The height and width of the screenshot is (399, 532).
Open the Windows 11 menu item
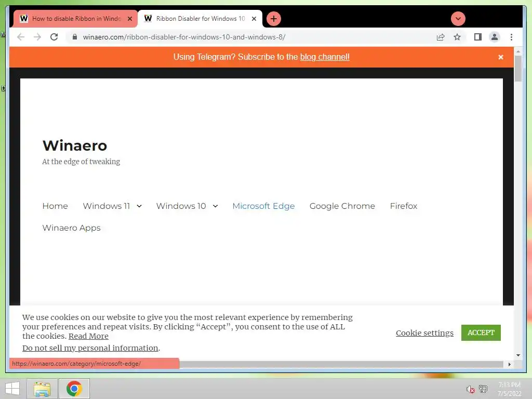click(x=106, y=206)
